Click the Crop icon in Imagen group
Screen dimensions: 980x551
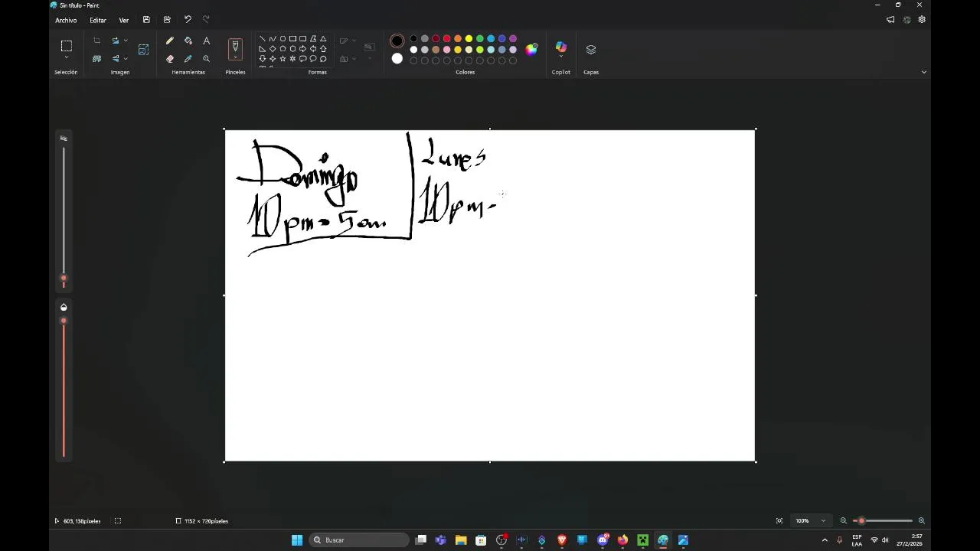tap(97, 41)
